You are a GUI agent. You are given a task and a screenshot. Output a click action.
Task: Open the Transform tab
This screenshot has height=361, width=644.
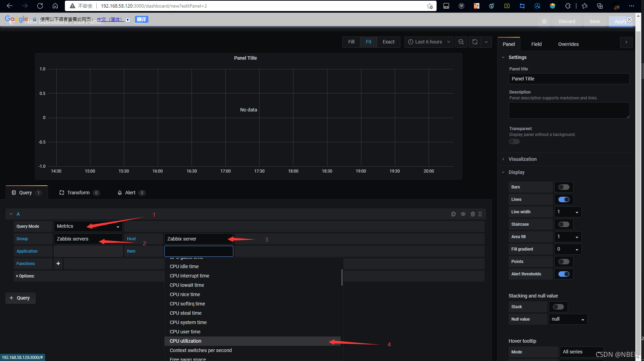click(x=79, y=193)
